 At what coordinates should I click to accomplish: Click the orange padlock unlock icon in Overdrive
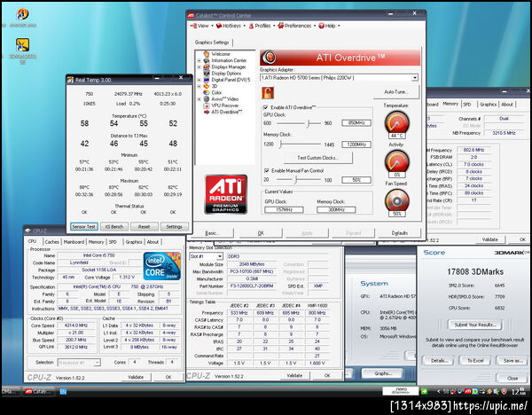[268, 92]
